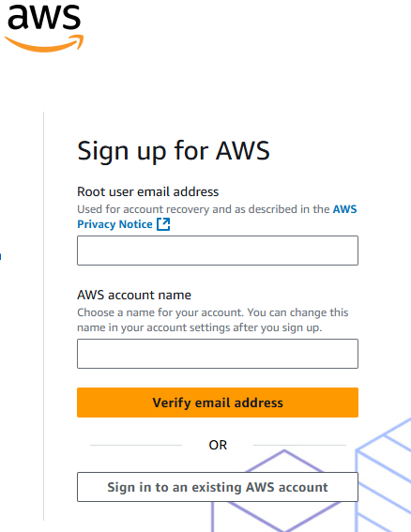Click the 'Choose a name for your account' hint
This screenshot has width=411, height=532.
click(x=213, y=320)
